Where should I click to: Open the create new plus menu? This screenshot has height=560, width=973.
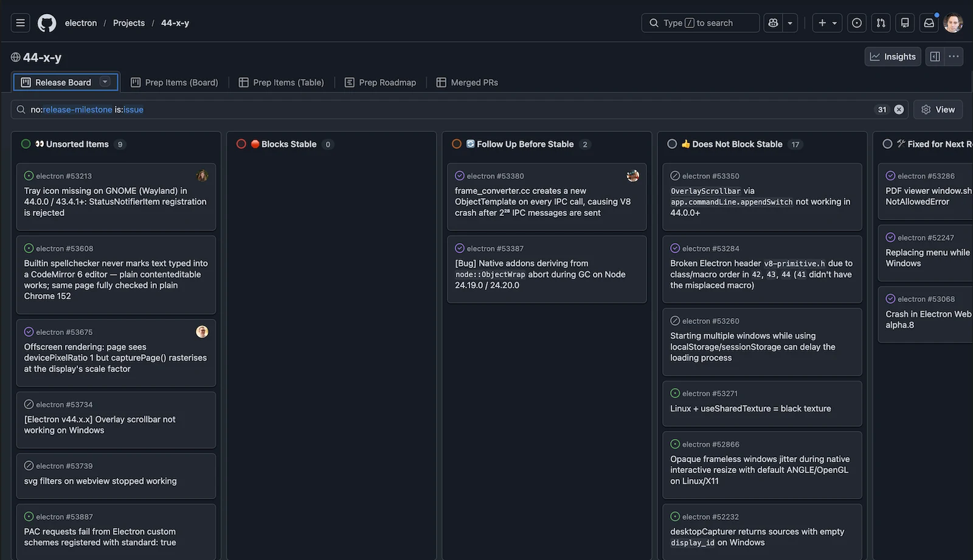(827, 23)
